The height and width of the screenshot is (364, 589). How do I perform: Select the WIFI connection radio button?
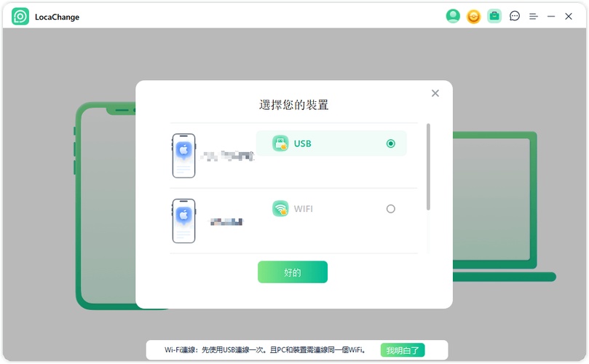(391, 209)
